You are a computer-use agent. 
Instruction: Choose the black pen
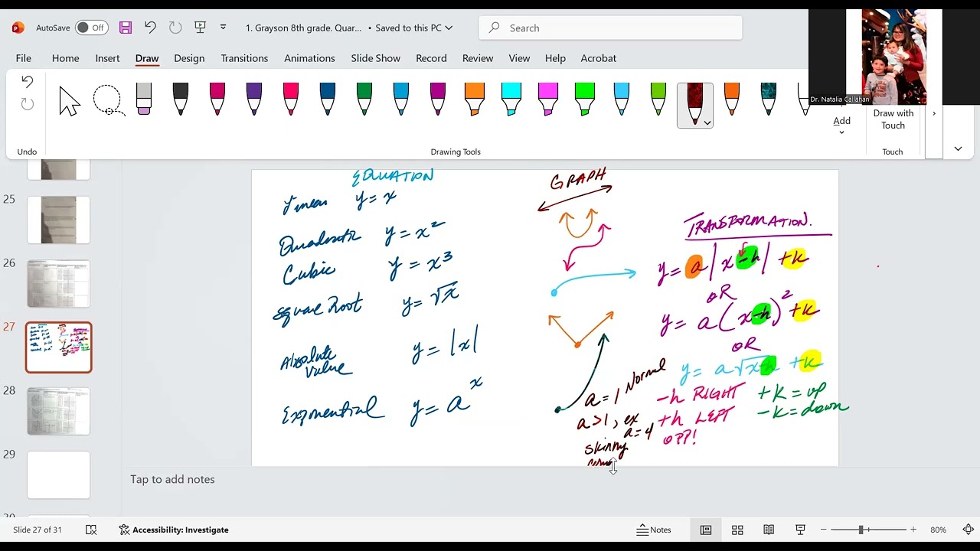pos(180,99)
